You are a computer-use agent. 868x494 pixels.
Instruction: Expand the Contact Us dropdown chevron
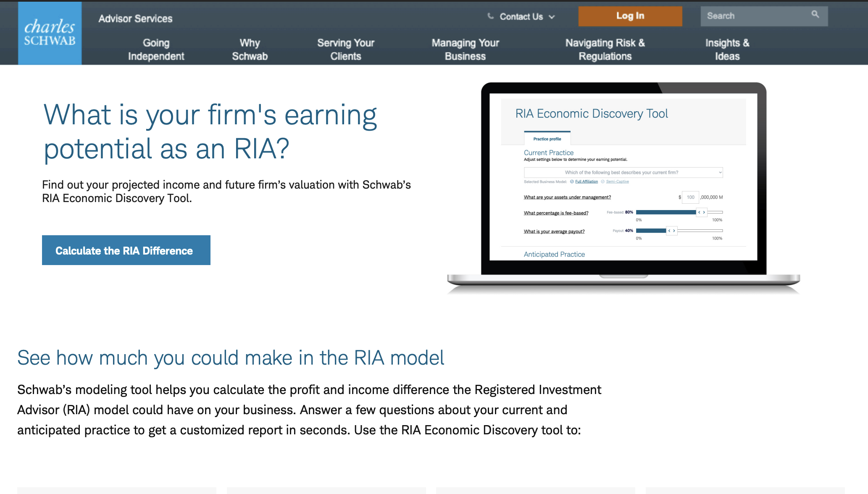tap(552, 17)
